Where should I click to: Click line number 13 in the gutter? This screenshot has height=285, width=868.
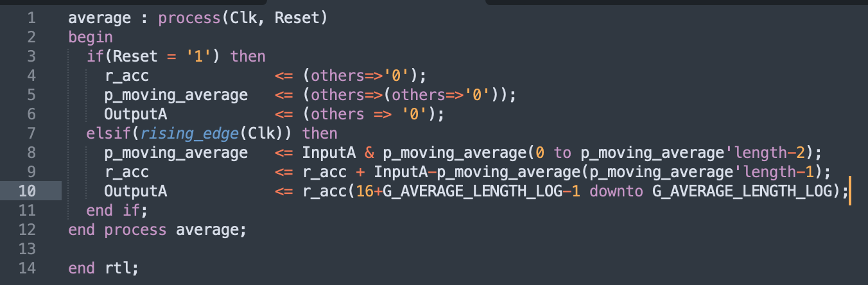27,249
